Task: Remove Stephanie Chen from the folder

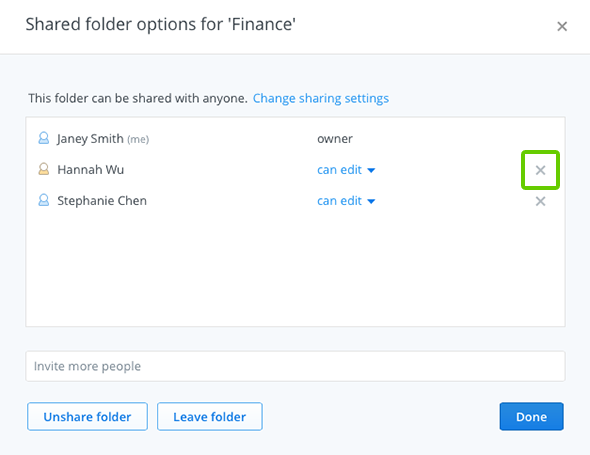Action: 540,201
